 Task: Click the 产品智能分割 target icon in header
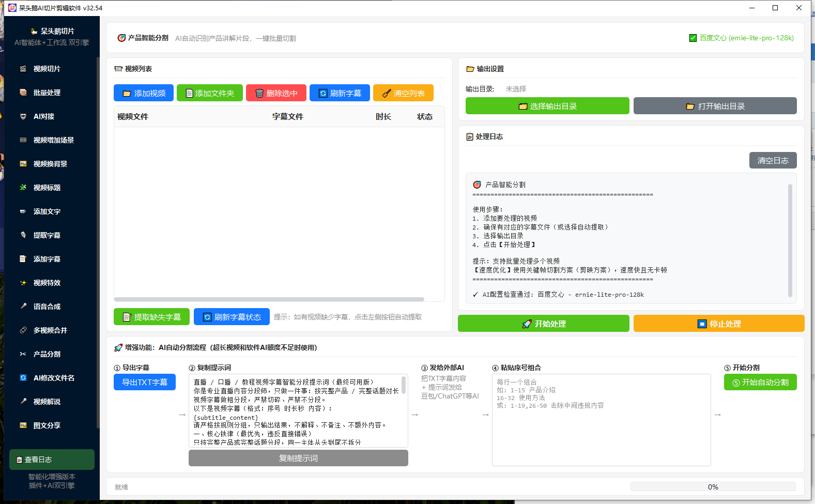[x=121, y=38]
